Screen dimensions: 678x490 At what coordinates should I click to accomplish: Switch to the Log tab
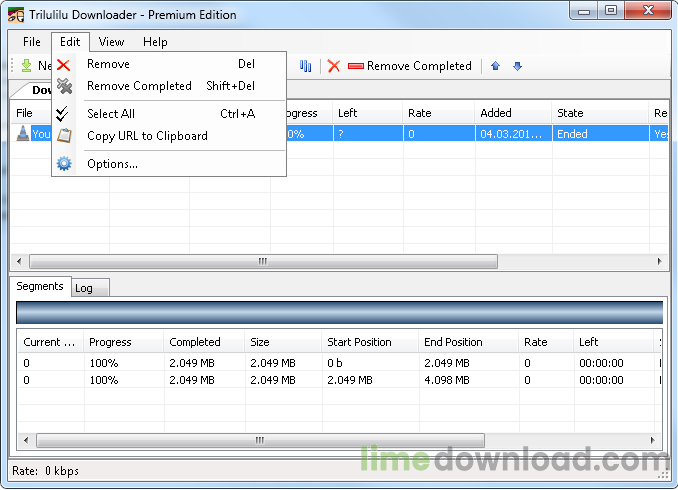(90, 288)
